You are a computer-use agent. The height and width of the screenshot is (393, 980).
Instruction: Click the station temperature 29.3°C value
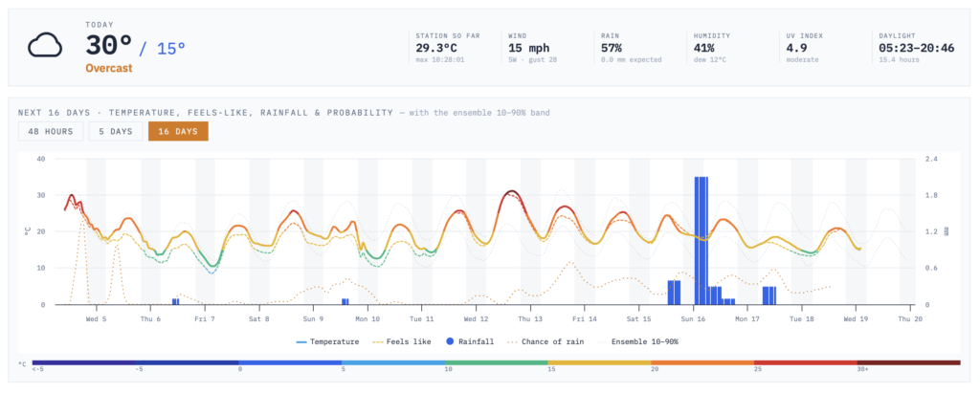[x=438, y=48]
